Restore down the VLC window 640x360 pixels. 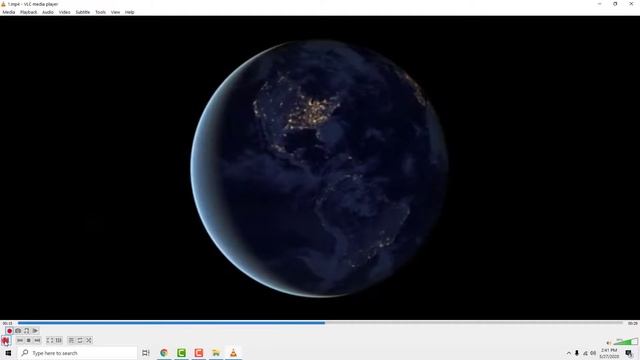[615, 4]
